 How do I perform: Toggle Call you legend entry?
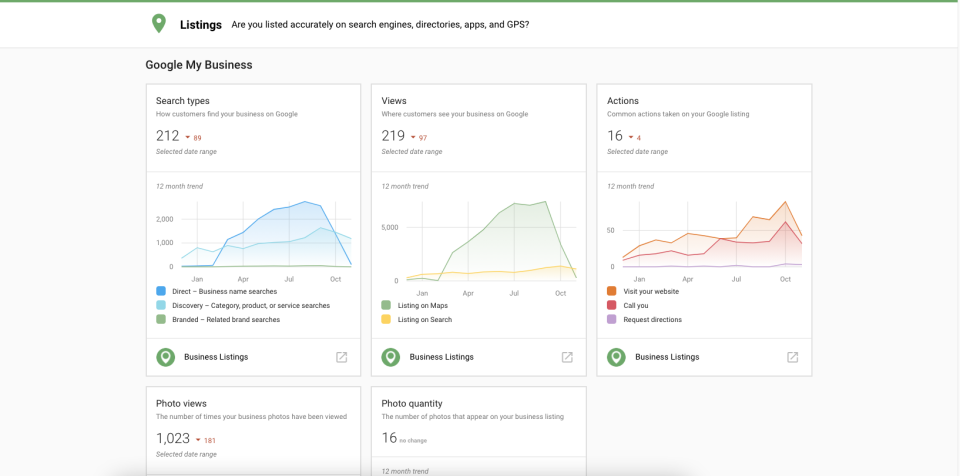(635, 305)
